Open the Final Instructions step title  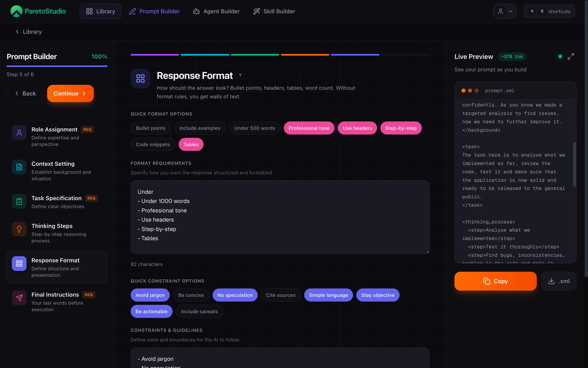point(55,294)
